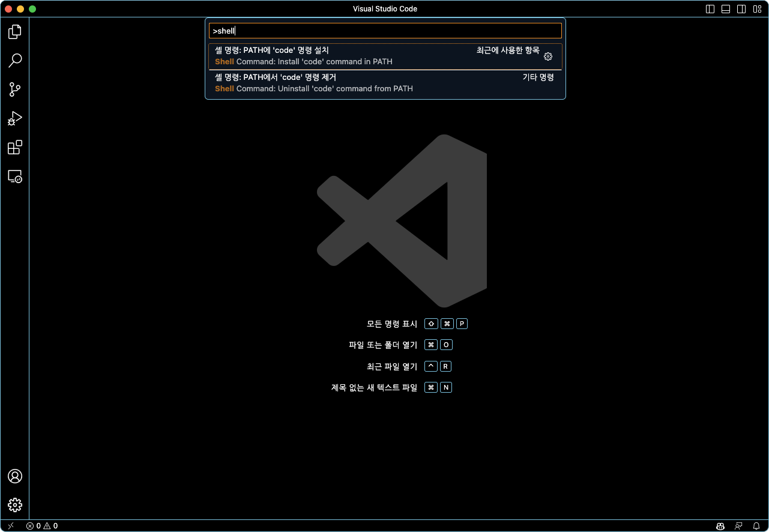Open Copilot status icon in status bar

720,526
